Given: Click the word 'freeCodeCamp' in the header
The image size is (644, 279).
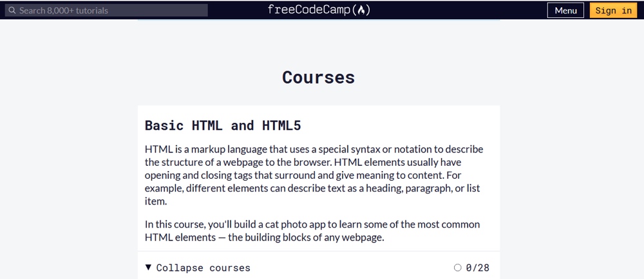Looking at the screenshot, I should pos(309,10).
